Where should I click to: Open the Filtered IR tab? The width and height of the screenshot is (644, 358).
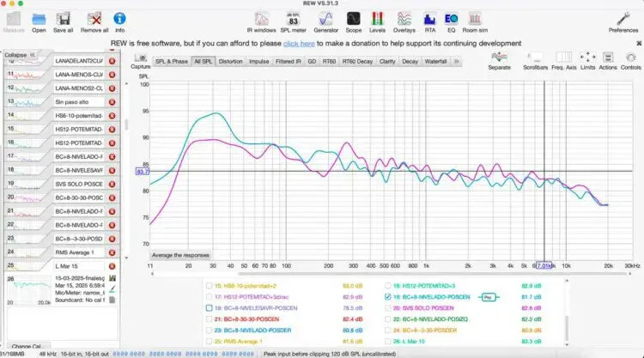click(x=288, y=61)
